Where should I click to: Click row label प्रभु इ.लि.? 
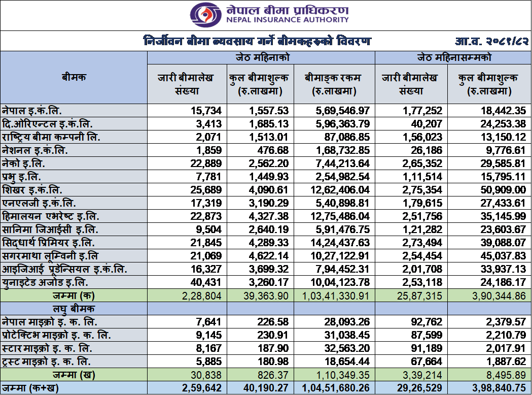(x=21, y=177)
